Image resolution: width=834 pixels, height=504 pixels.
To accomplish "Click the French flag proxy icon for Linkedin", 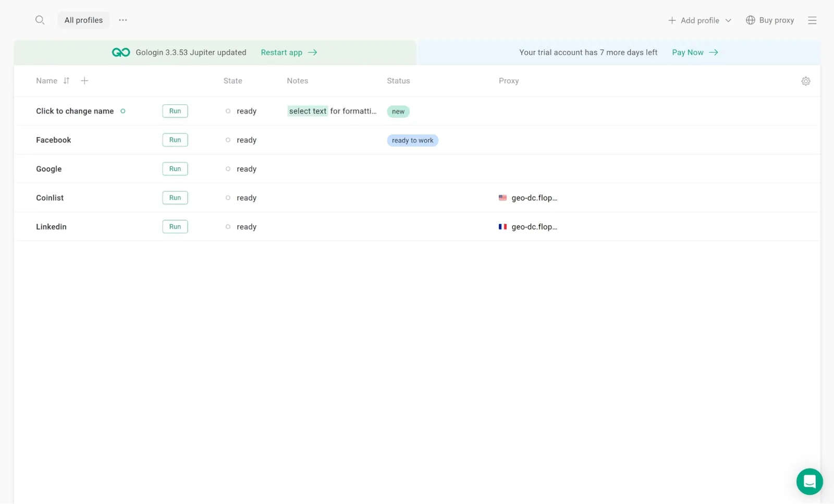I will tap(502, 227).
